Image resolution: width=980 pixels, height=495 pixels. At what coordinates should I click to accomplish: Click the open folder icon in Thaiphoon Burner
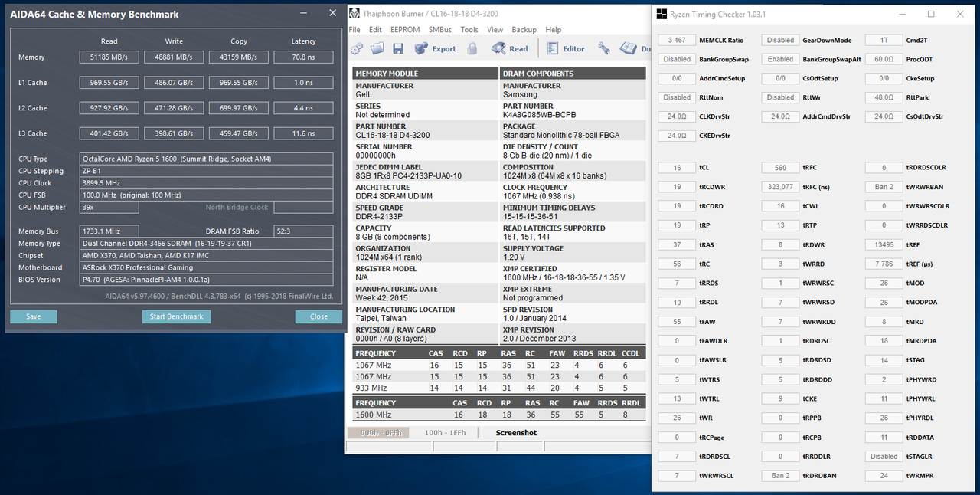tap(377, 48)
